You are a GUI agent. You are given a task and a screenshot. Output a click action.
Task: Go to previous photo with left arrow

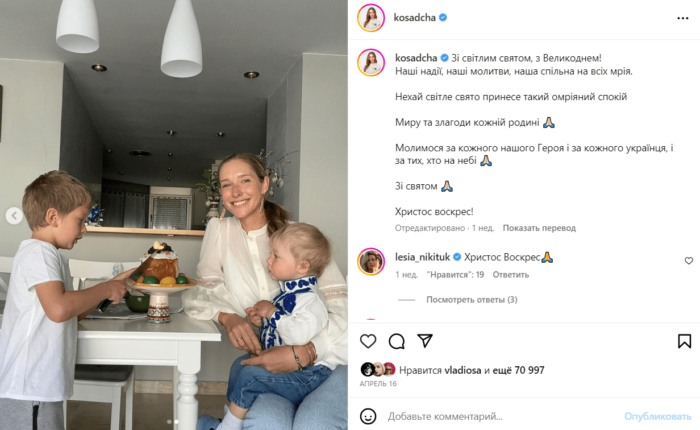point(14,216)
